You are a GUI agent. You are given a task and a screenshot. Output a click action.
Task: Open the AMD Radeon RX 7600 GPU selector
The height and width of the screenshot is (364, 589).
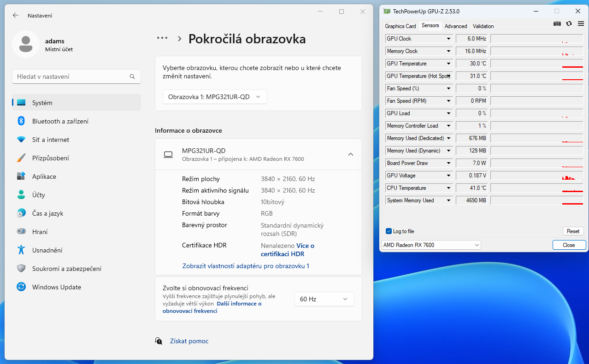point(431,245)
